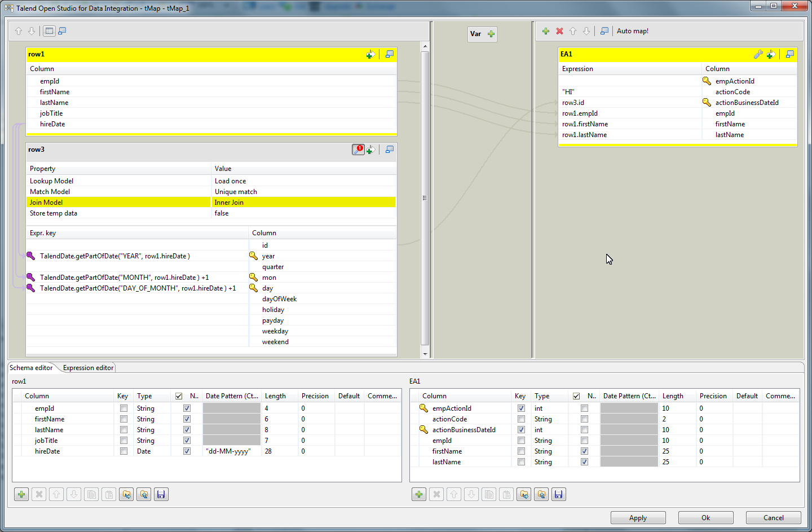Import row1 schema from XML file
Screen dimensions: 812x532
(x=126, y=494)
